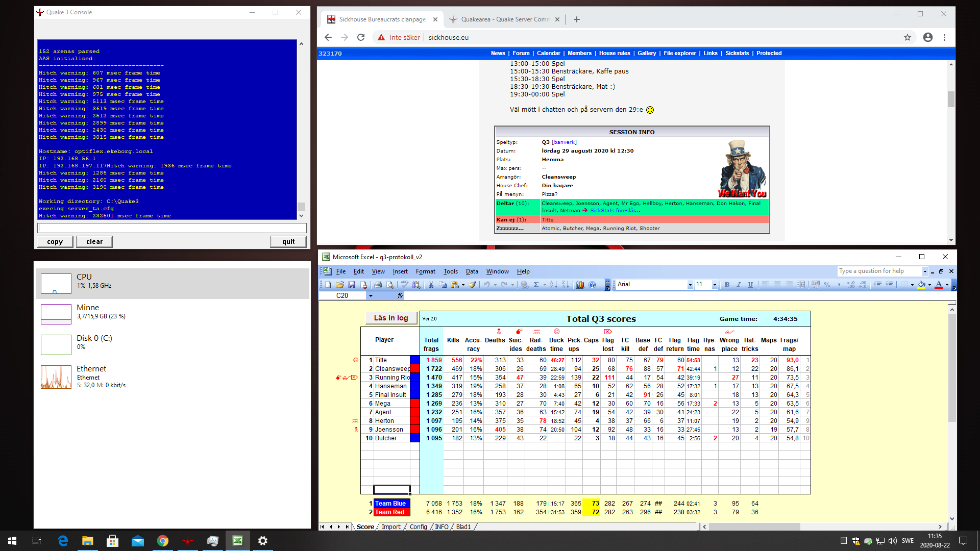980x551 pixels.
Task: Click the Sort Ascending icon
Action: tap(553, 285)
